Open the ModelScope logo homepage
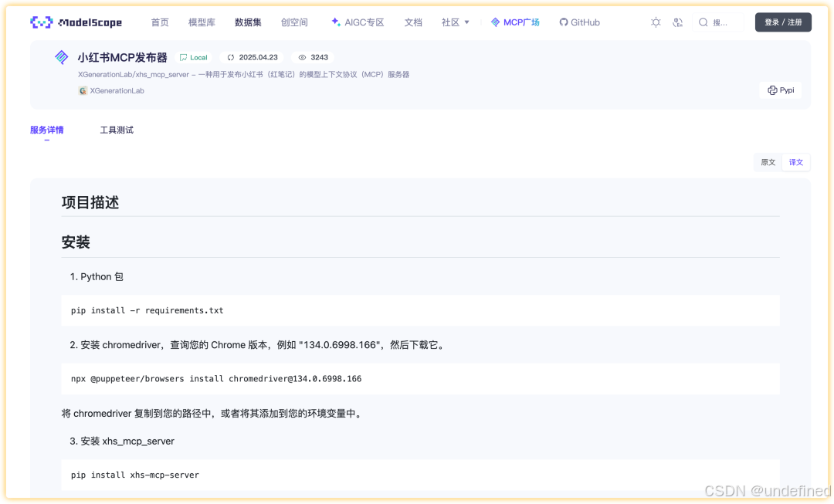The image size is (834, 504). coord(76,22)
